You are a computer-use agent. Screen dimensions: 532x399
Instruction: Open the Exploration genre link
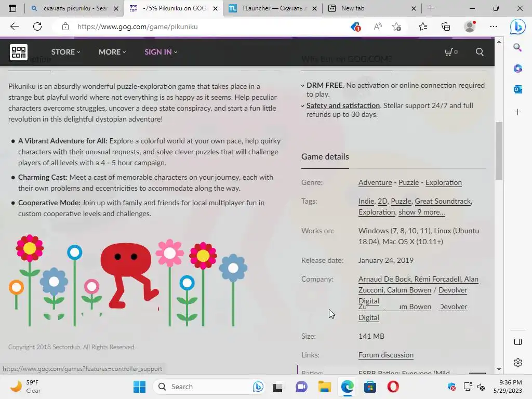click(x=444, y=182)
